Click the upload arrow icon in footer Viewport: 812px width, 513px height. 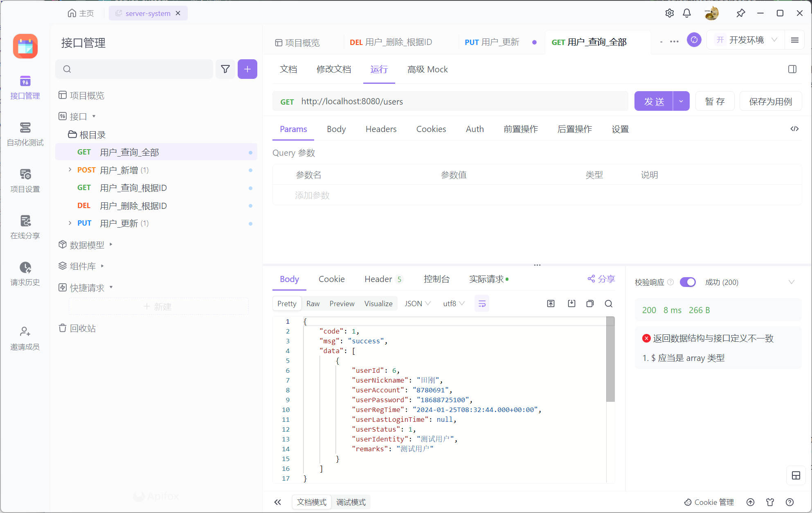(x=751, y=502)
